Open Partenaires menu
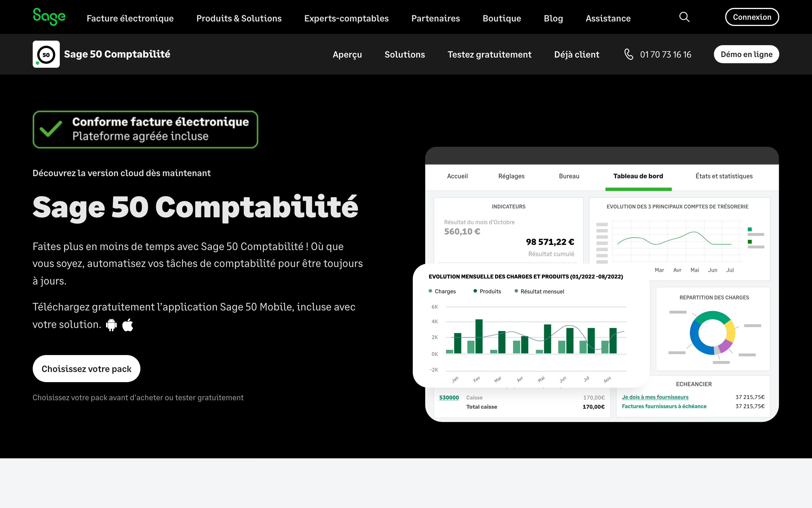 [436, 18]
